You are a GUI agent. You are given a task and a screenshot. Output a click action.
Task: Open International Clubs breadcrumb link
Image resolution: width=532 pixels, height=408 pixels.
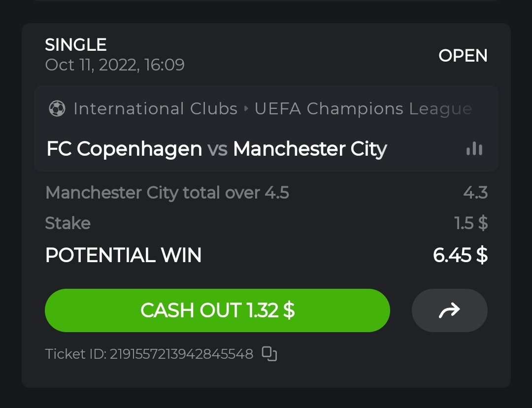coord(155,109)
